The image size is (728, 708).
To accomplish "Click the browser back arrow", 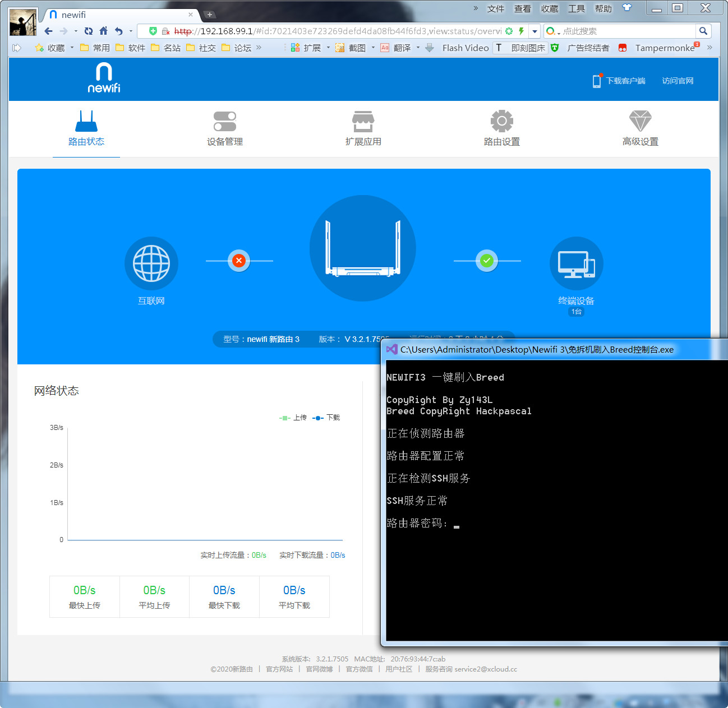I will (x=49, y=31).
